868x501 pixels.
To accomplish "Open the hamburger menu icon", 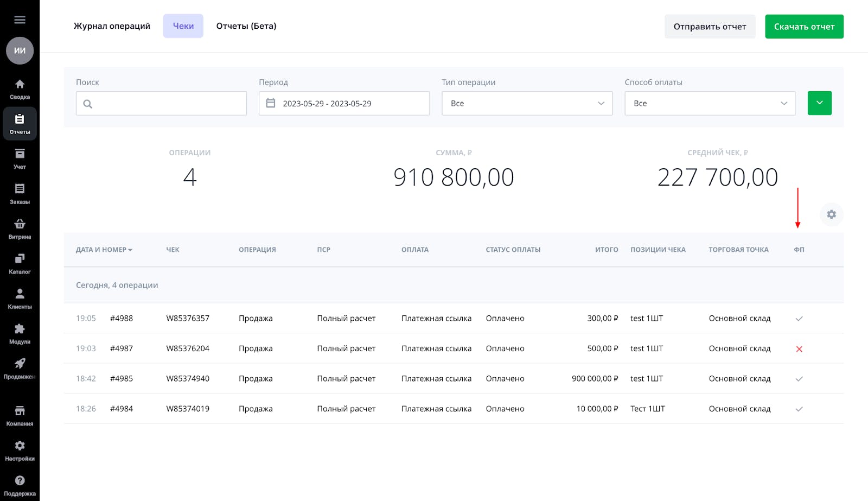I will [20, 20].
